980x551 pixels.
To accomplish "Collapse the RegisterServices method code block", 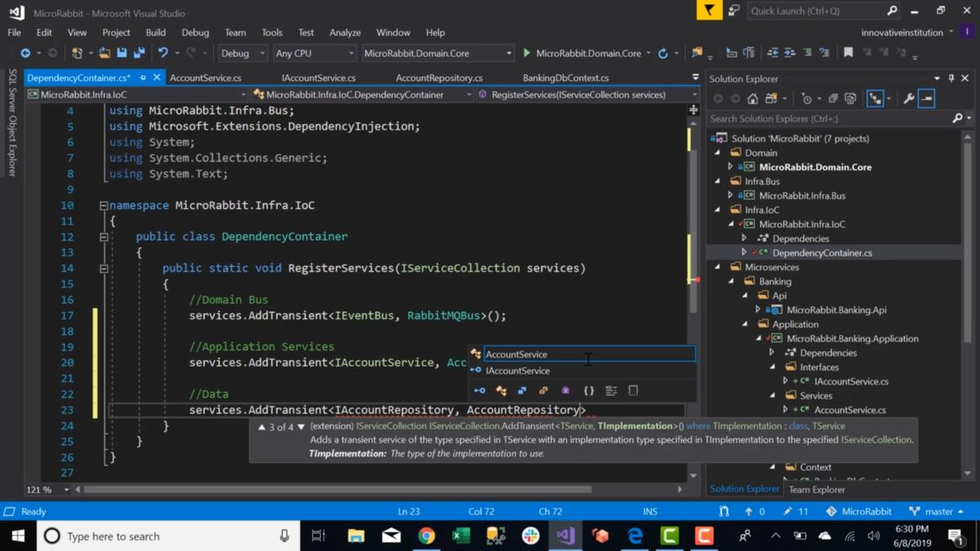I will point(104,269).
